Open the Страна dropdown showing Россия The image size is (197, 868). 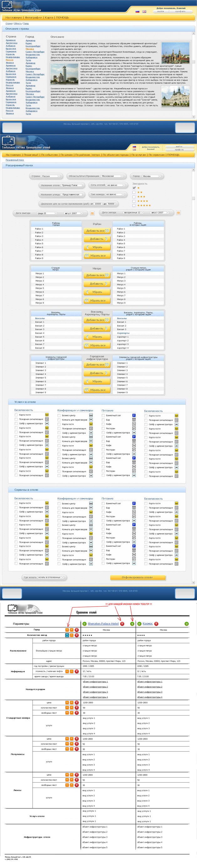pyautogui.click(x=51, y=176)
